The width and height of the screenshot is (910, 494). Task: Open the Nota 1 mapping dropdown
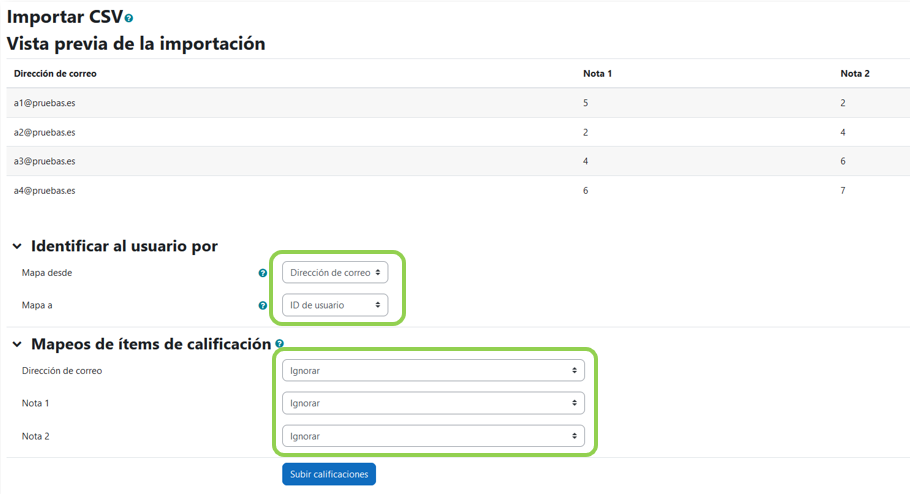click(433, 403)
